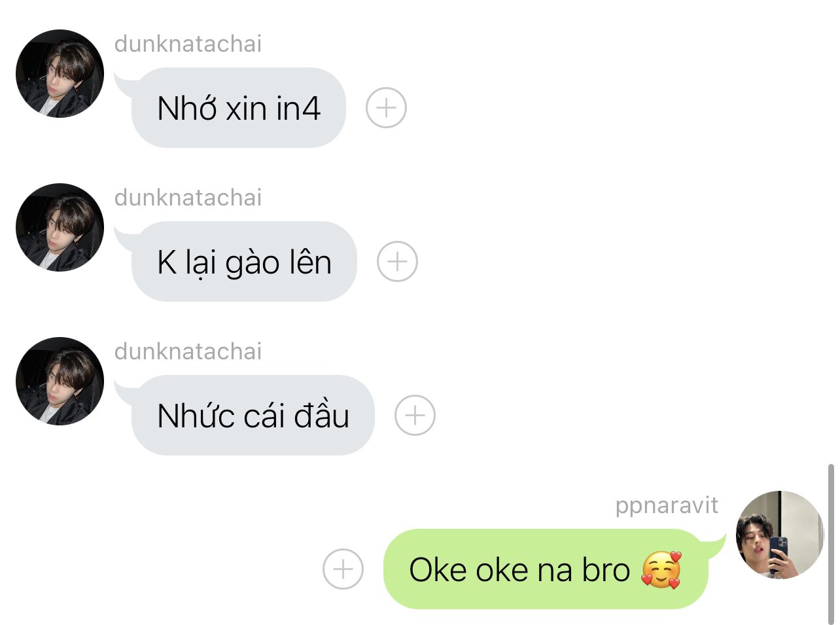Tap dunknatachai label above "Nhức cái đầu"
Image resolution: width=840 pixels, height=625 pixels.
(188, 351)
